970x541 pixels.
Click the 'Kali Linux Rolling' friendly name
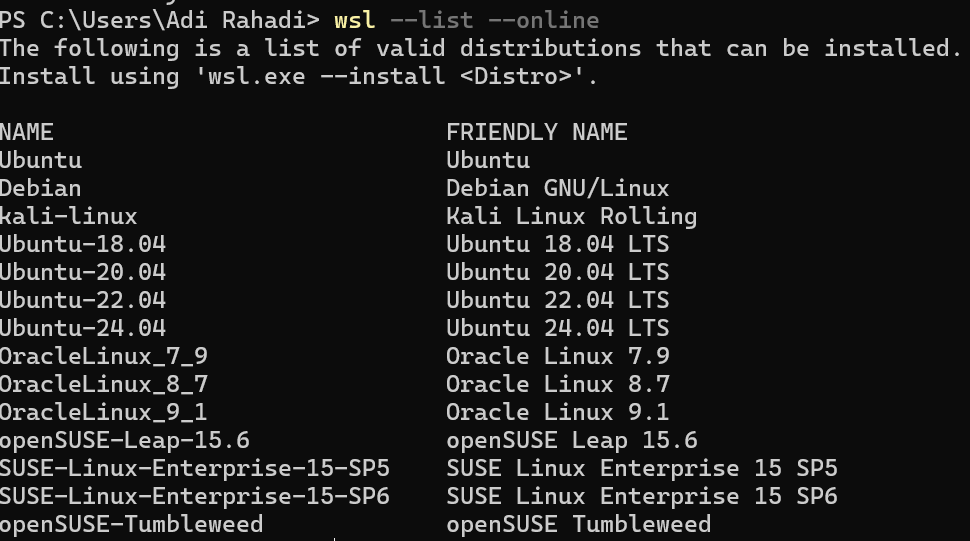(x=572, y=216)
